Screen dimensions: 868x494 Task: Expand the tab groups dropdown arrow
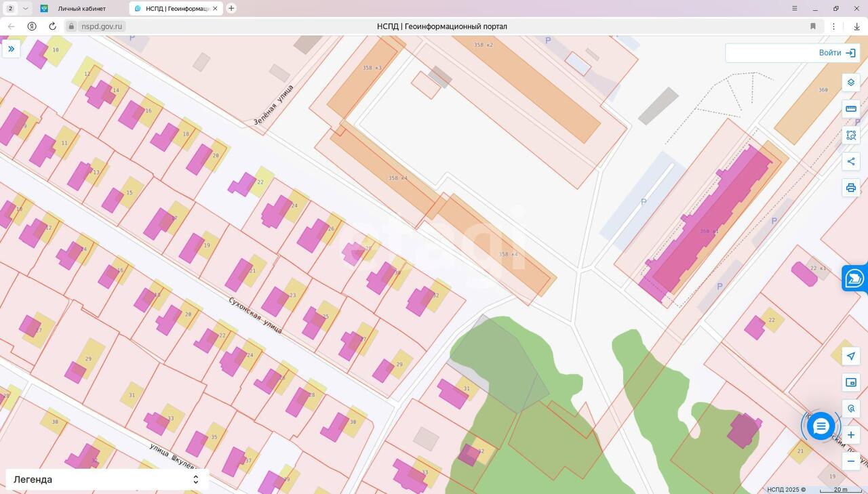pos(26,8)
